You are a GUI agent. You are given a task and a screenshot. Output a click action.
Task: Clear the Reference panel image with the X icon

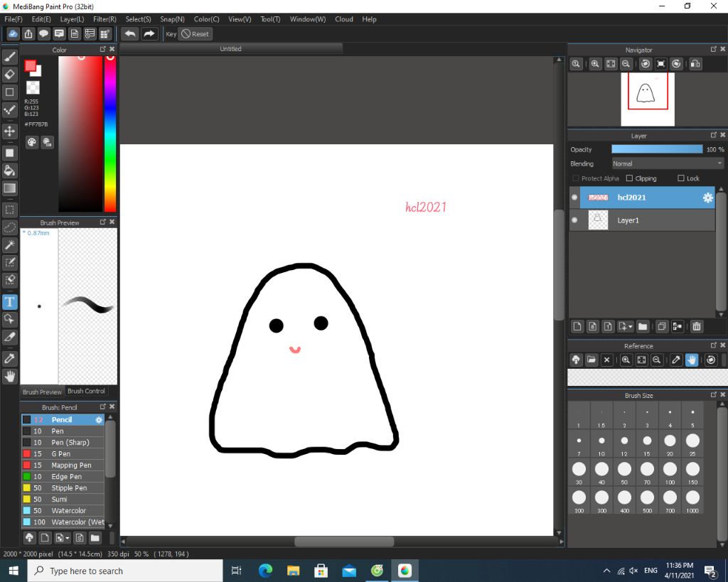coord(607,360)
